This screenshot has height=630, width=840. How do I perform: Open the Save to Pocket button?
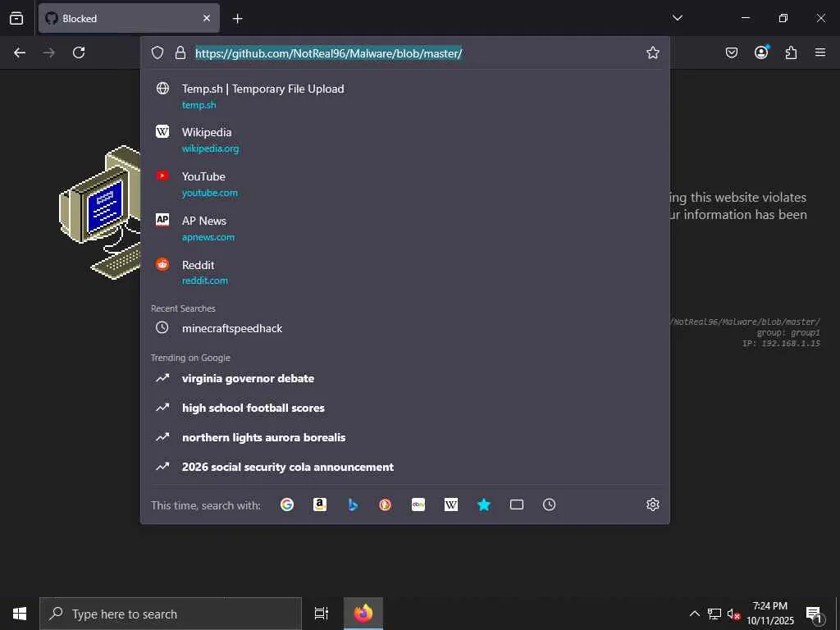(732, 52)
